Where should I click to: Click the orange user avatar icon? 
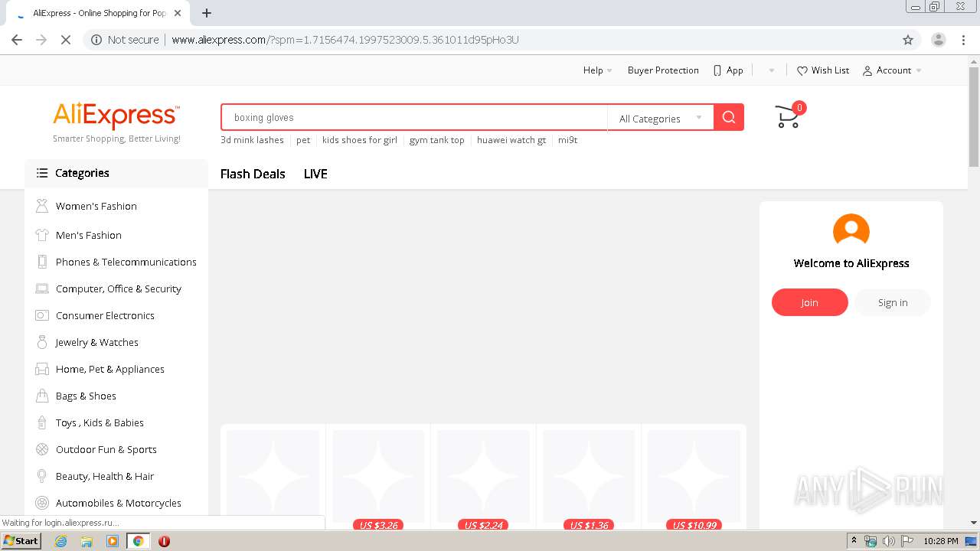click(851, 230)
